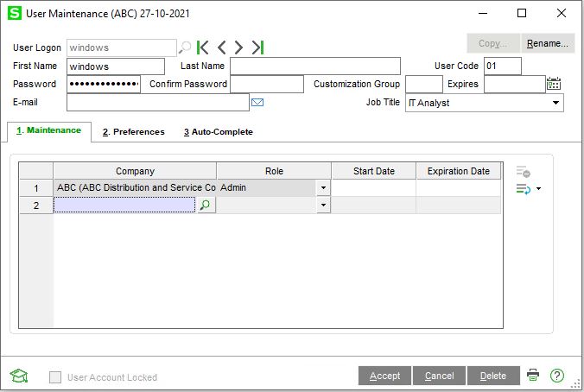Screen dimensions: 584x392
Task: Focus the First Name field
Action: pyautogui.click(x=116, y=66)
